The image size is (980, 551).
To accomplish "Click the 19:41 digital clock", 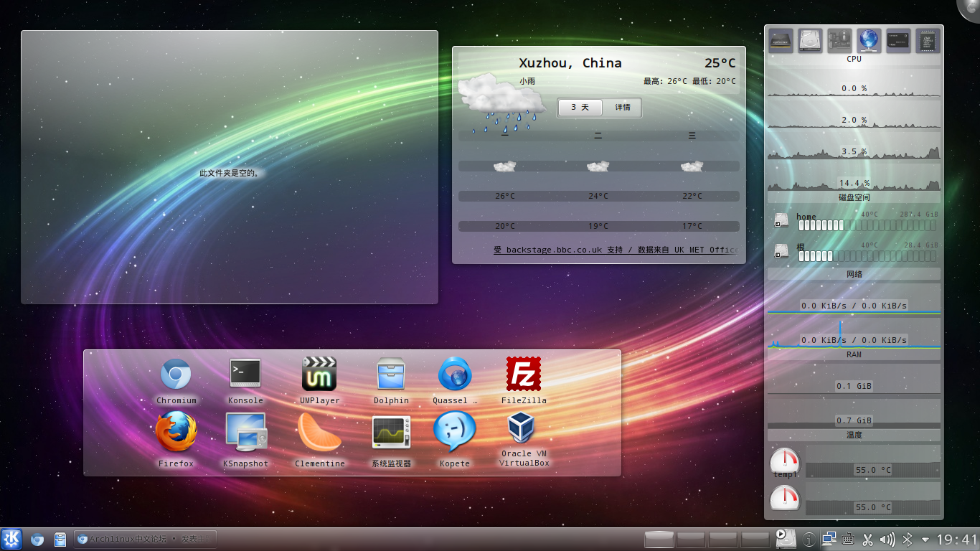I will pyautogui.click(x=957, y=540).
